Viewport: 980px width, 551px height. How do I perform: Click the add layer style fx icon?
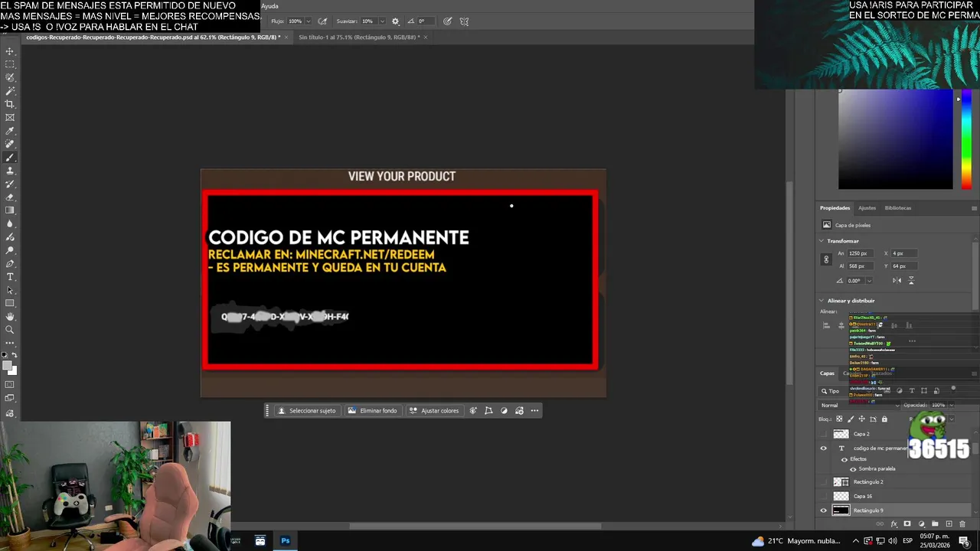pyautogui.click(x=893, y=524)
